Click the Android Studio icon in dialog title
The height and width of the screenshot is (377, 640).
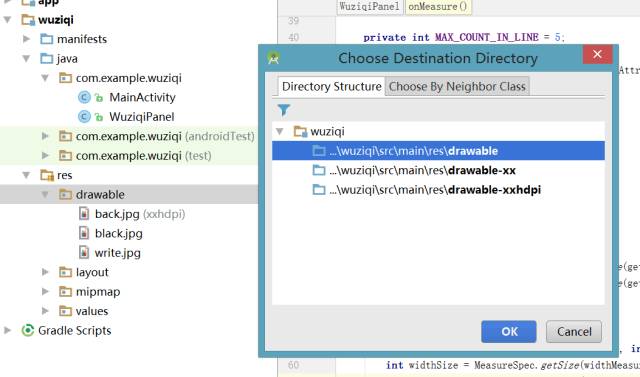273,58
